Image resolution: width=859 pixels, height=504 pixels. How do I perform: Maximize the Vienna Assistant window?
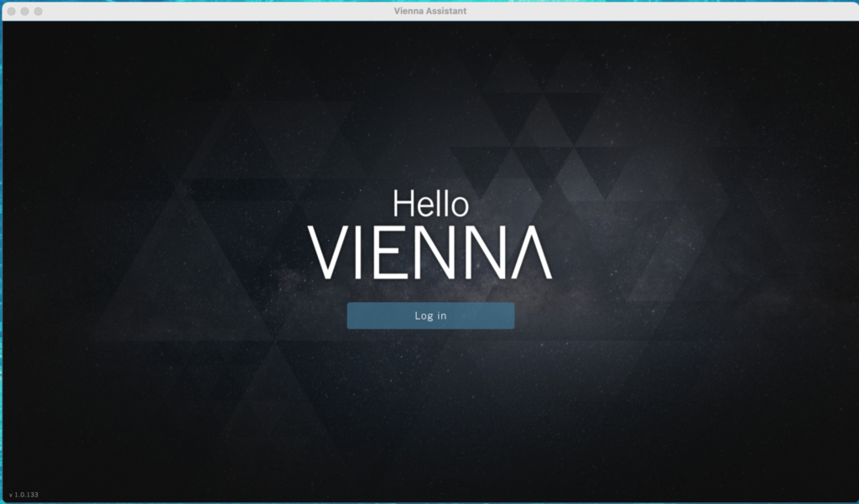39,12
